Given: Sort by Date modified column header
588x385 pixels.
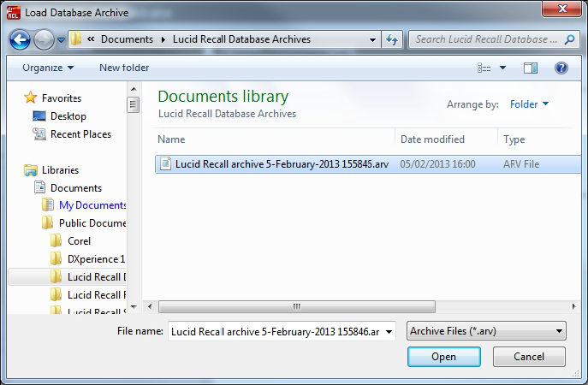Looking at the screenshot, I should [432, 139].
